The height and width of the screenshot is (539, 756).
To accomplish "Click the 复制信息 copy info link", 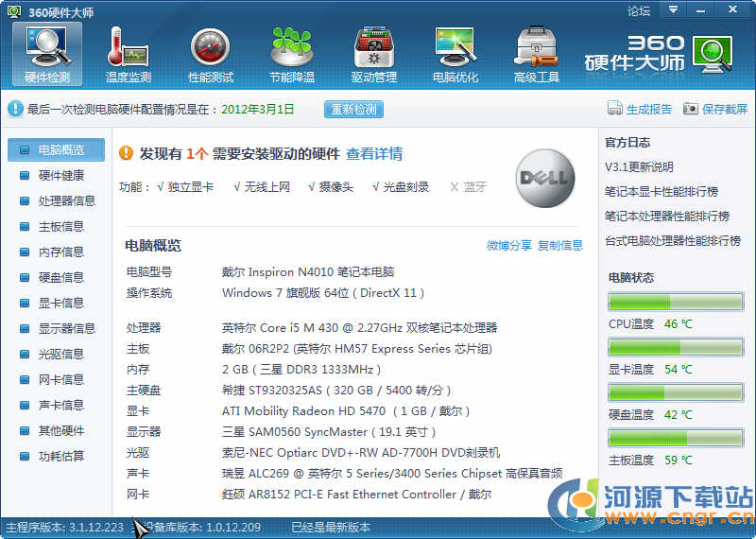I will [x=560, y=246].
